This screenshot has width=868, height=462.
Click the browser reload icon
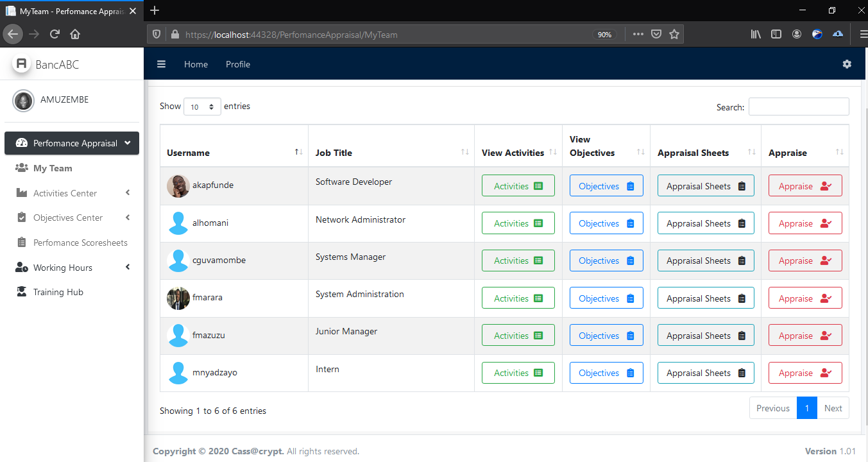point(55,35)
